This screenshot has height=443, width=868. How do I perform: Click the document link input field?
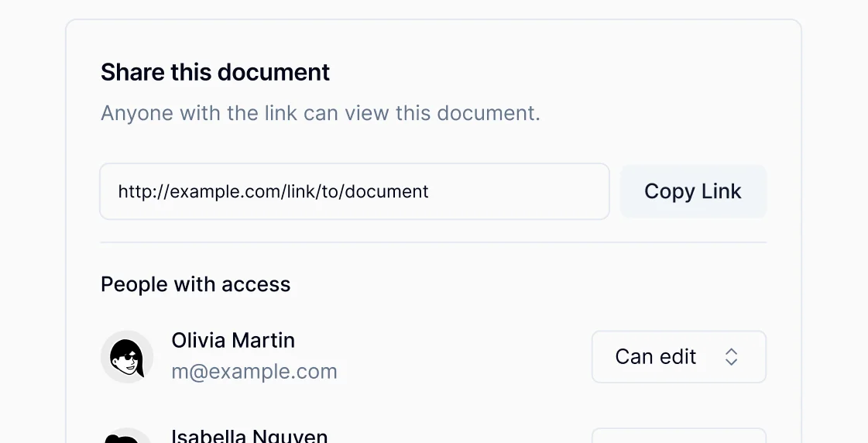coord(354,191)
